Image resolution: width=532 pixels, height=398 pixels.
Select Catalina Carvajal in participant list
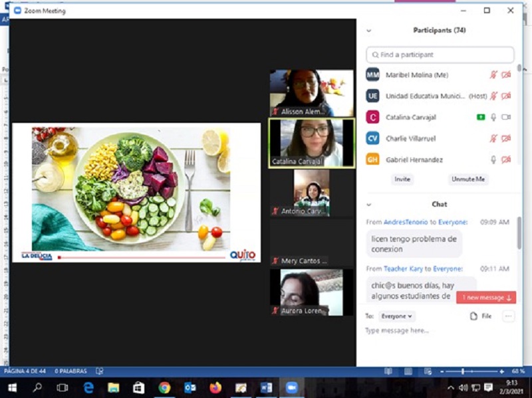click(410, 118)
